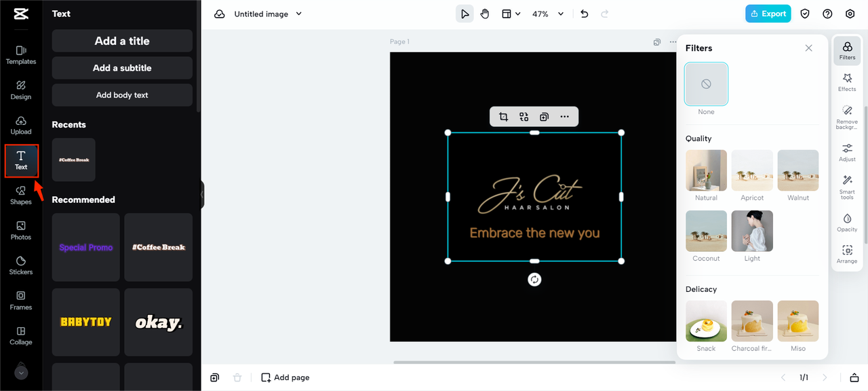This screenshot has width=868, height=391.
Task: Undo the last action
Action: [585, 14]
